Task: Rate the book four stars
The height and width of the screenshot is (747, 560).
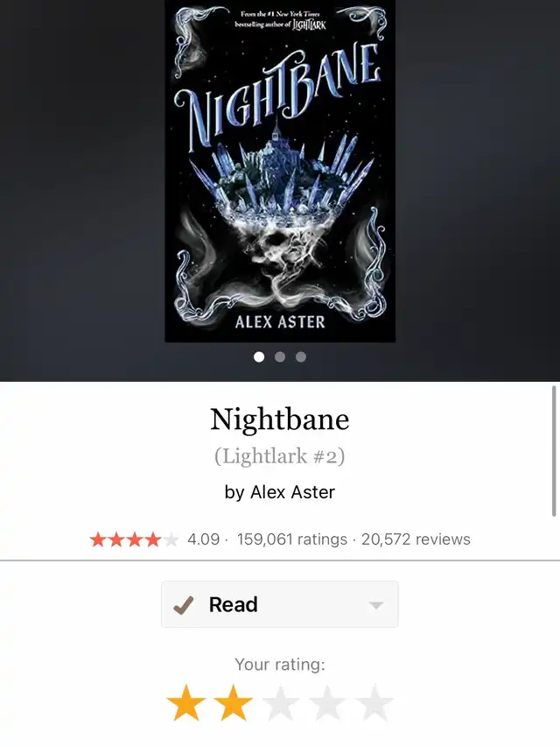Action: pyautogui.click(x=327, y=702)
